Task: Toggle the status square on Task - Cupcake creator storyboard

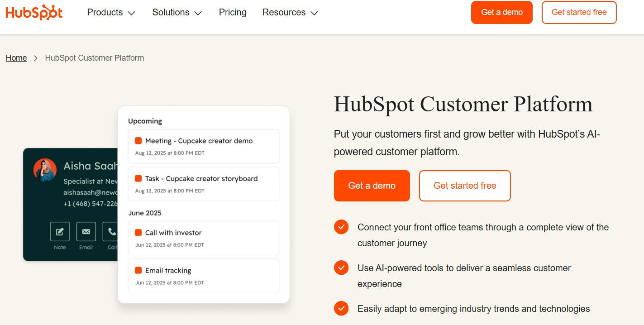Action: [138, 178]
